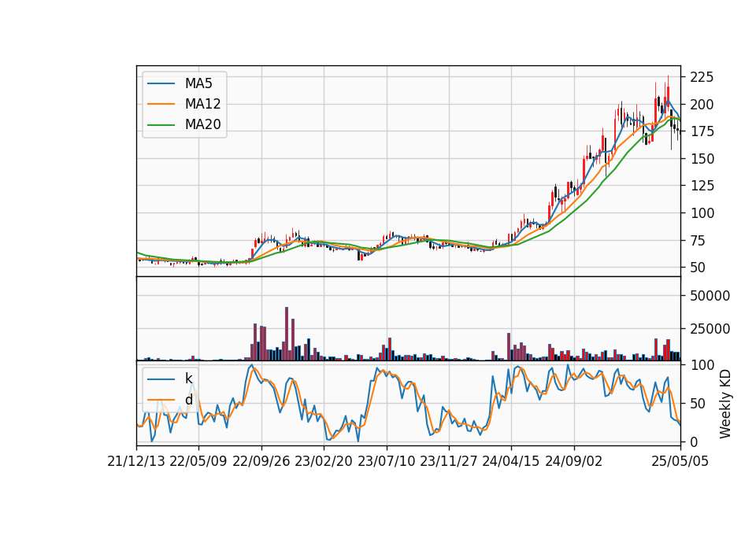Click the blue MA5 legend line sample

pos(161,83)
